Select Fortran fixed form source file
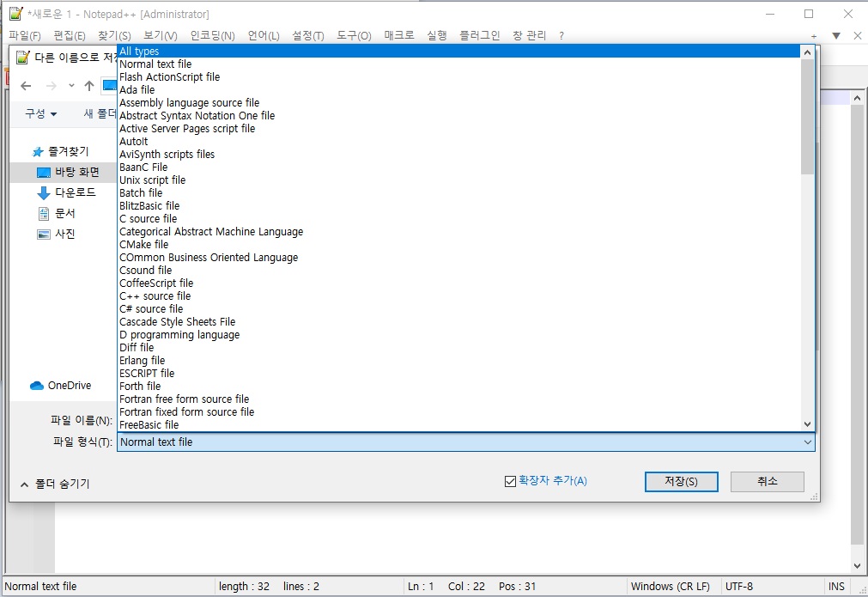The image size is (868, 597). point(459,411)
